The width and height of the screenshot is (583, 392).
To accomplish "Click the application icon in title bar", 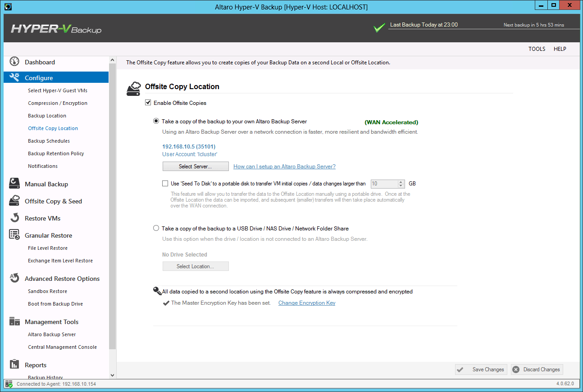I will (8, 7).
